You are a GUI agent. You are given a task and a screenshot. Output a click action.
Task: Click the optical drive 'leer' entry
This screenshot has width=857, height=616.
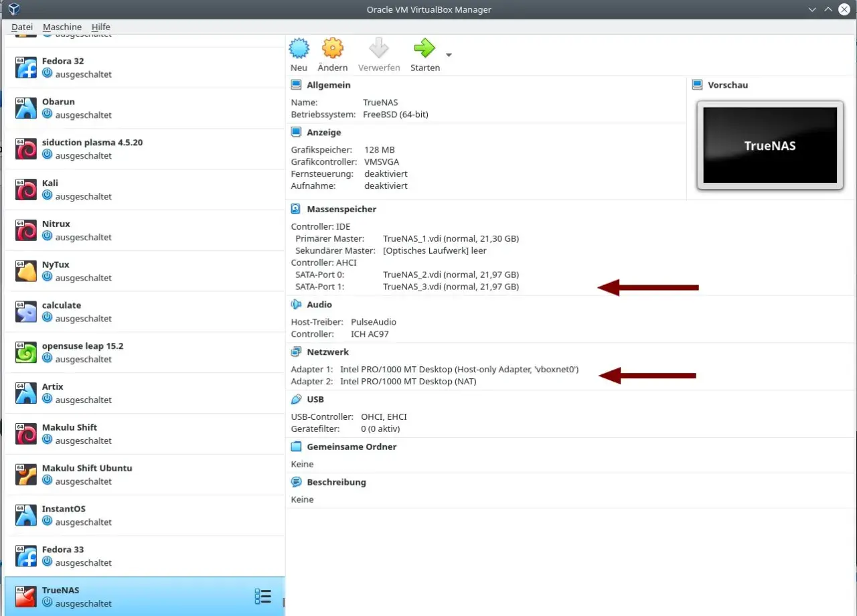(435, 250)
